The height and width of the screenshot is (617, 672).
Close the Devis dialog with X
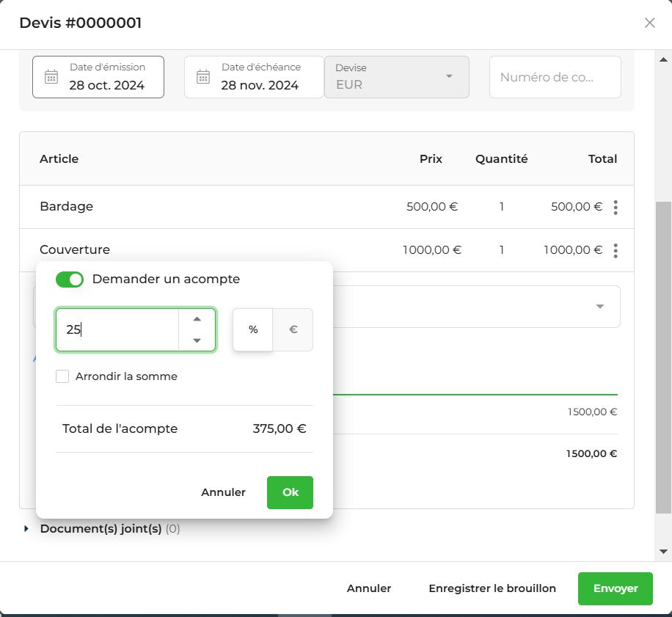(650, 23)
